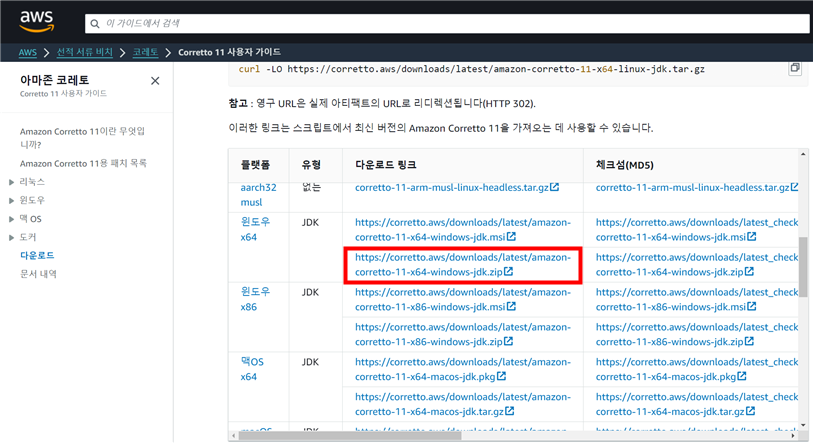
Task: Click the search magnifier icon
Action: tap(95, 24)
